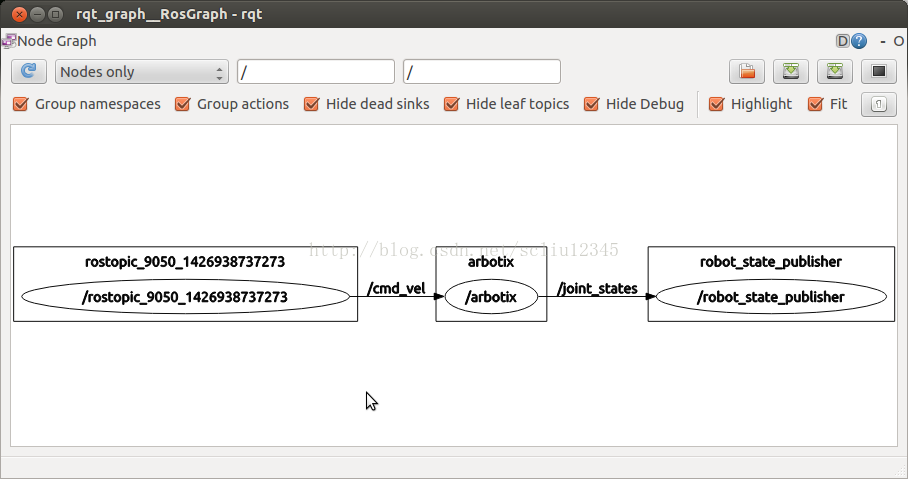The height and width of the screenshot is (479, 908).
Task: Click the /joint_states edge label
Action: (597, 288)
